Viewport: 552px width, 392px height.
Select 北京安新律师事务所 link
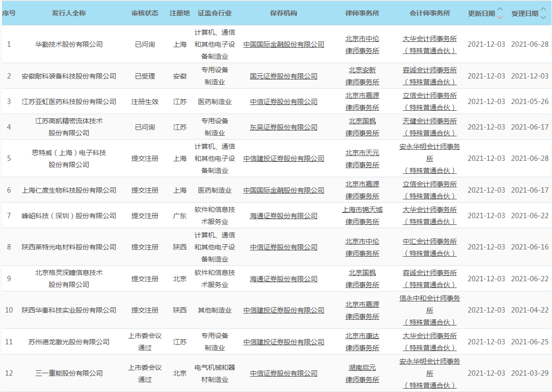(362, 70)
